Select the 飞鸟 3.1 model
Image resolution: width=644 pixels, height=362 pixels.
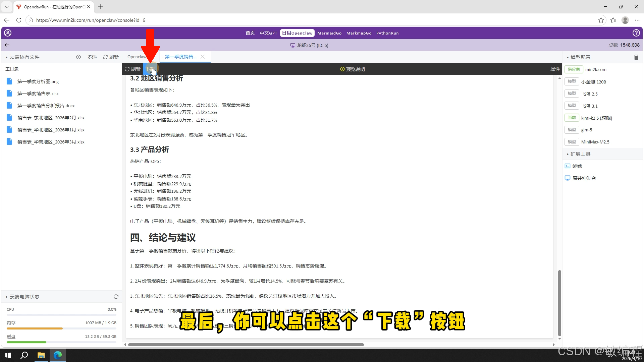589,106
